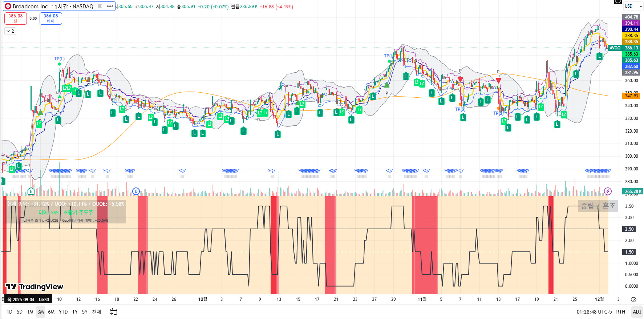Click the 382.60 blue price label
This screenshot has height=319, width=644.
coord(632,66)
